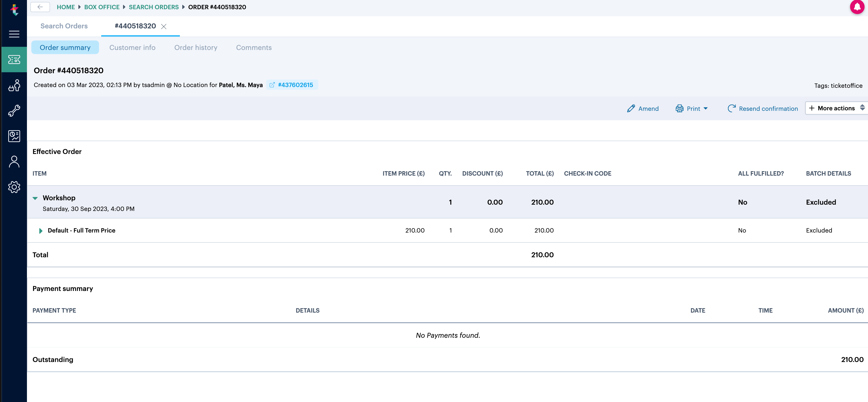The width and height of the screenshot is (868, 402).
Task: Go to the BOX OFFICE breadcrumb
Action: click(102, 7)
